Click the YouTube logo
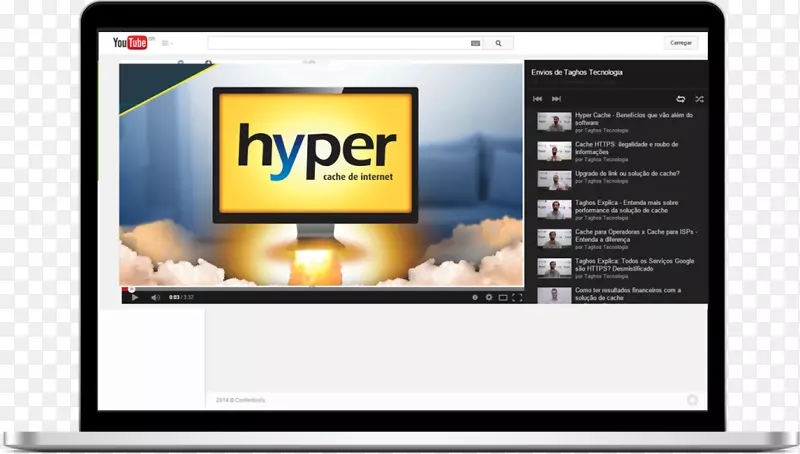The height and width of the screenshot is (454, 800). [x=130, y=42]
